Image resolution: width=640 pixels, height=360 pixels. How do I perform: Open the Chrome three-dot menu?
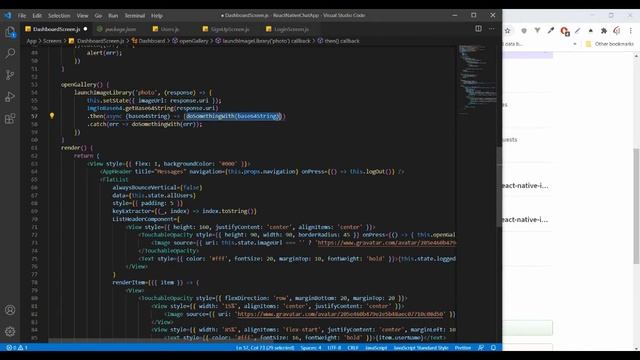(631, 31)
